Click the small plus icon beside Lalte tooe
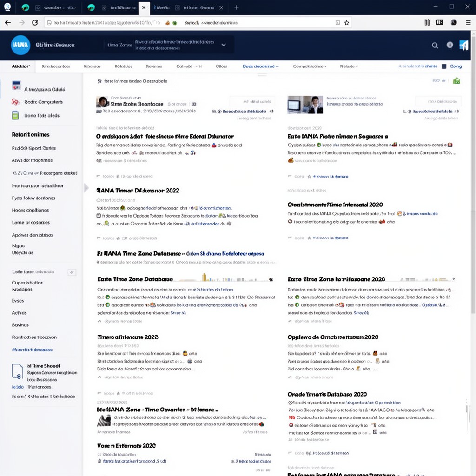The height and width of the screenshot is (476, 476). point(72,272)
